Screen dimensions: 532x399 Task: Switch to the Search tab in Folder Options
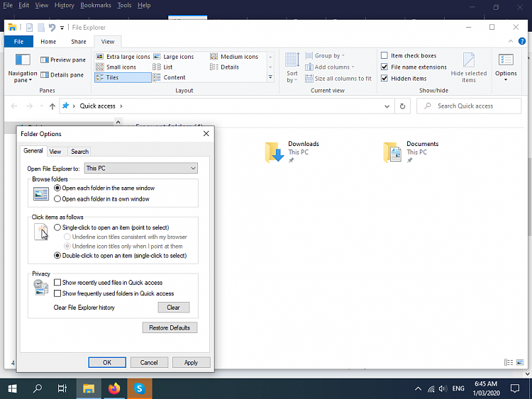coord(79,151)
